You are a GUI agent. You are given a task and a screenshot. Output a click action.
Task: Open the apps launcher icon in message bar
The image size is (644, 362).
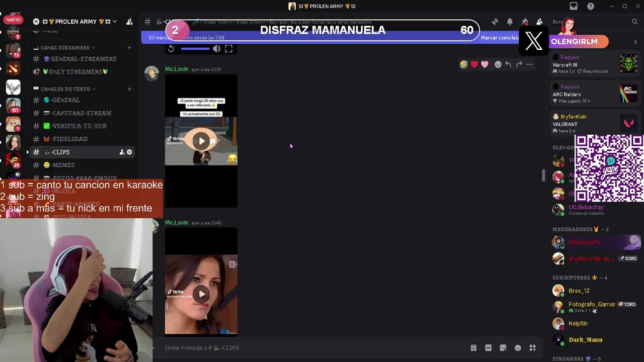click(532, 348)
